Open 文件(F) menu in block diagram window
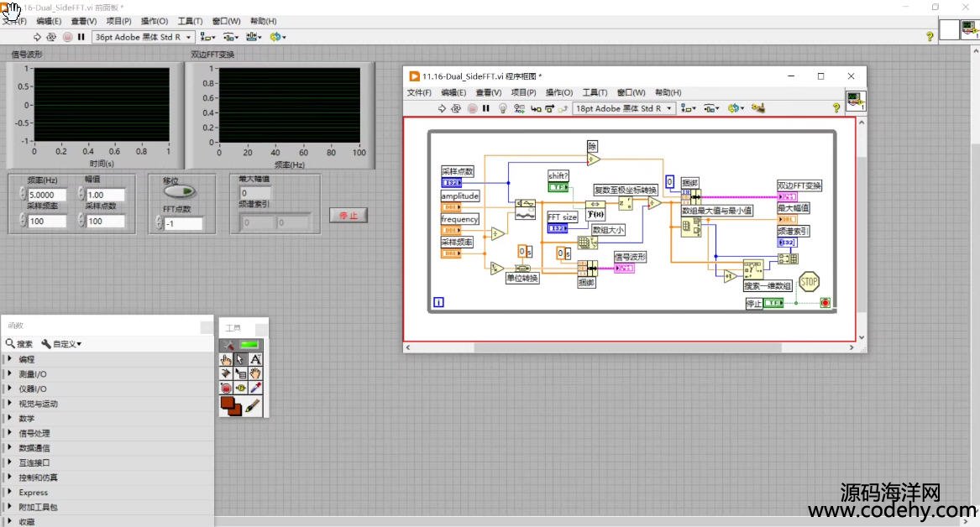Image resolution: width=980 pixels, height=527 pixels. pyautogui.click(x=419, y=92)
